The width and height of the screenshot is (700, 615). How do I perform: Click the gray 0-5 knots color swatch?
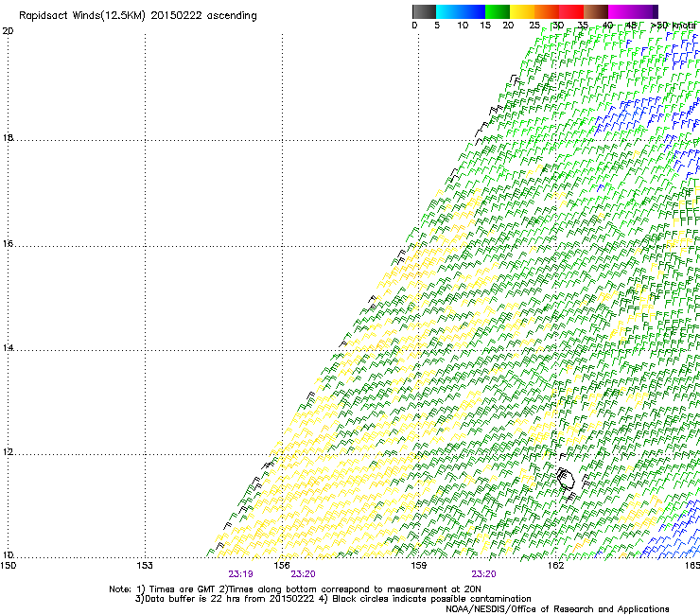(x=424, y=11)
